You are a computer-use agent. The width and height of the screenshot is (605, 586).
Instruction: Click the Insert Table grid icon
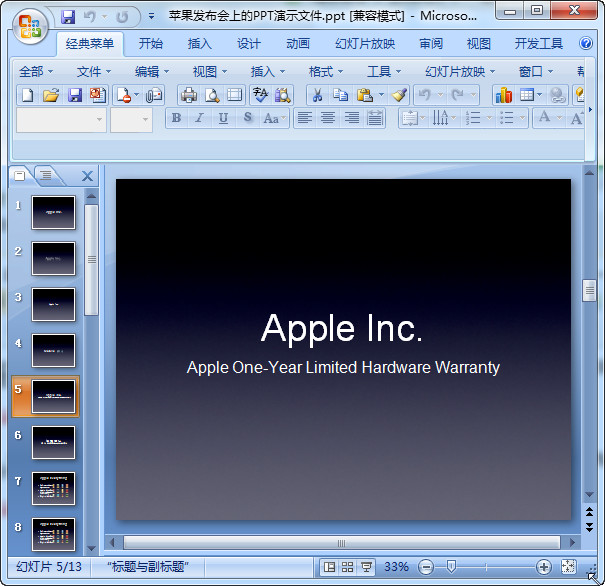coord(527,95)
